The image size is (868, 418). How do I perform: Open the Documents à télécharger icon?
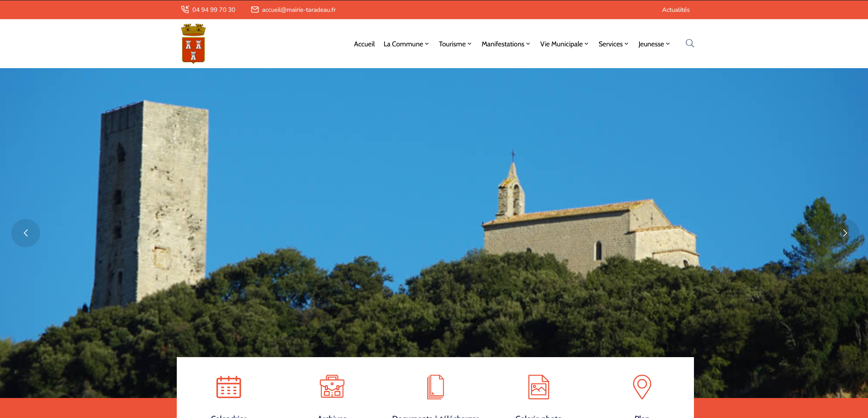[435, 387]
